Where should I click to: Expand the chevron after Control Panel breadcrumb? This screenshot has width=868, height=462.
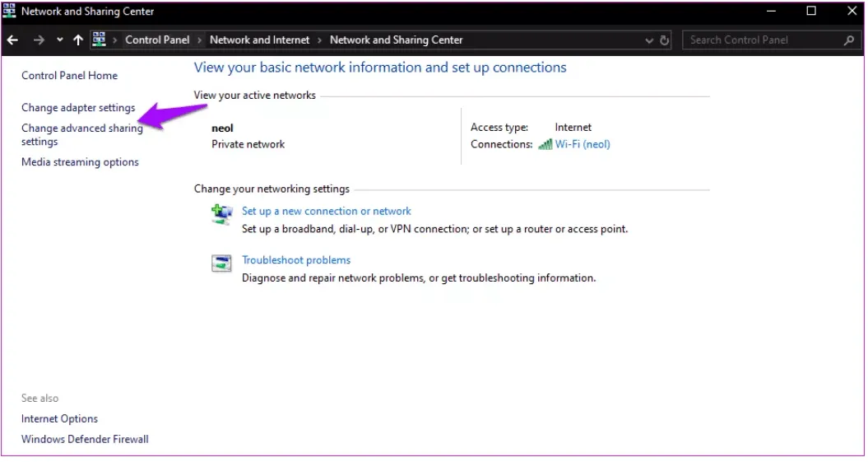click(x=200, y=40)
